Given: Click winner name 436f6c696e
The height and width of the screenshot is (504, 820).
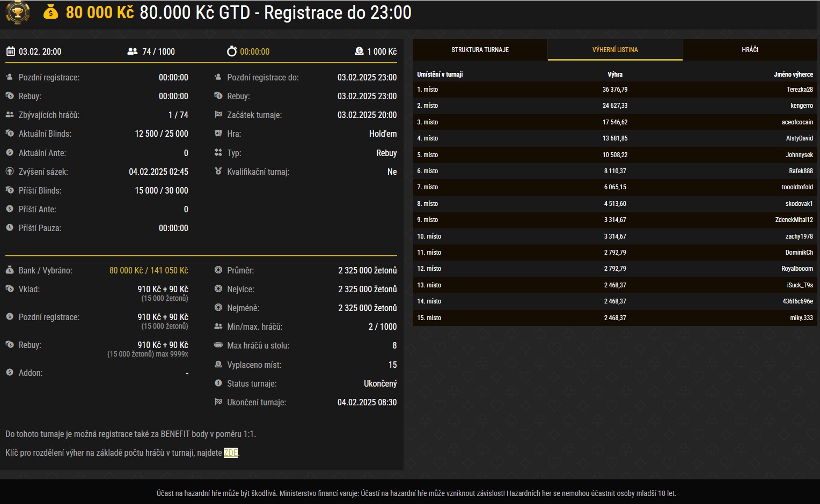Looking at the screenshot, I should [797, 301].
